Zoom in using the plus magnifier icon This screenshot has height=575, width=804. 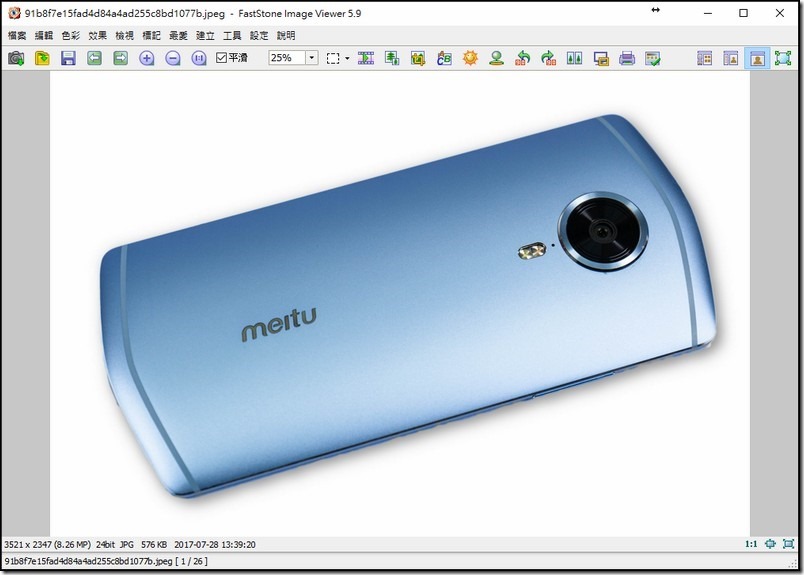coord(147,59)
